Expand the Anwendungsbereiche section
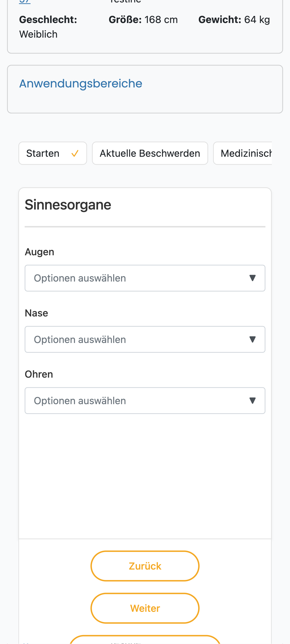This screenshot has width=290, height=644. [x=81, y=83]
